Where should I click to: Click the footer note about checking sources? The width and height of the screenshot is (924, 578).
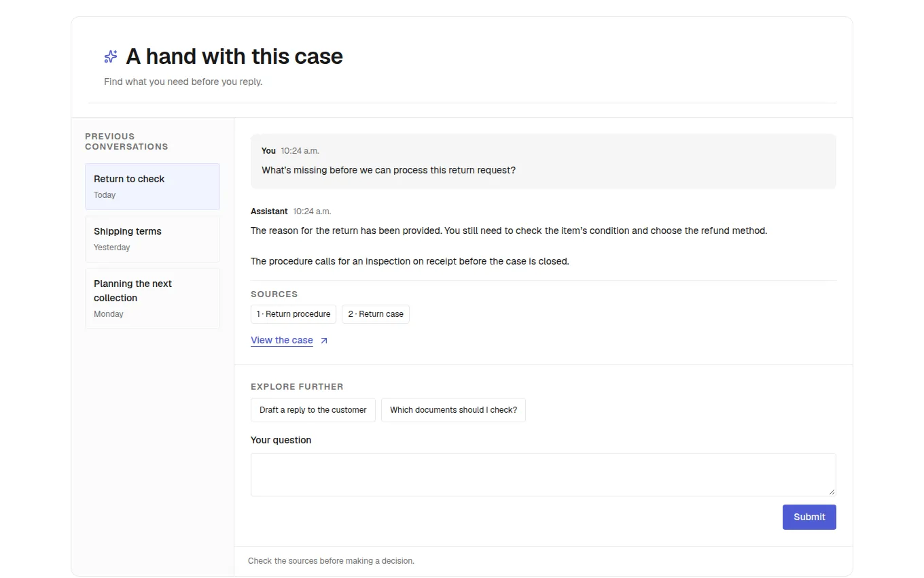[331, 561]
